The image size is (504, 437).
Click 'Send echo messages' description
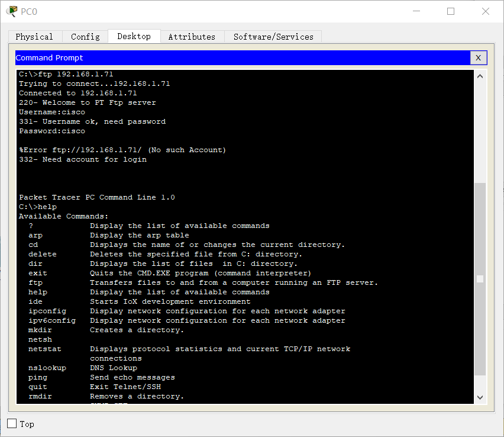point(133,377)
